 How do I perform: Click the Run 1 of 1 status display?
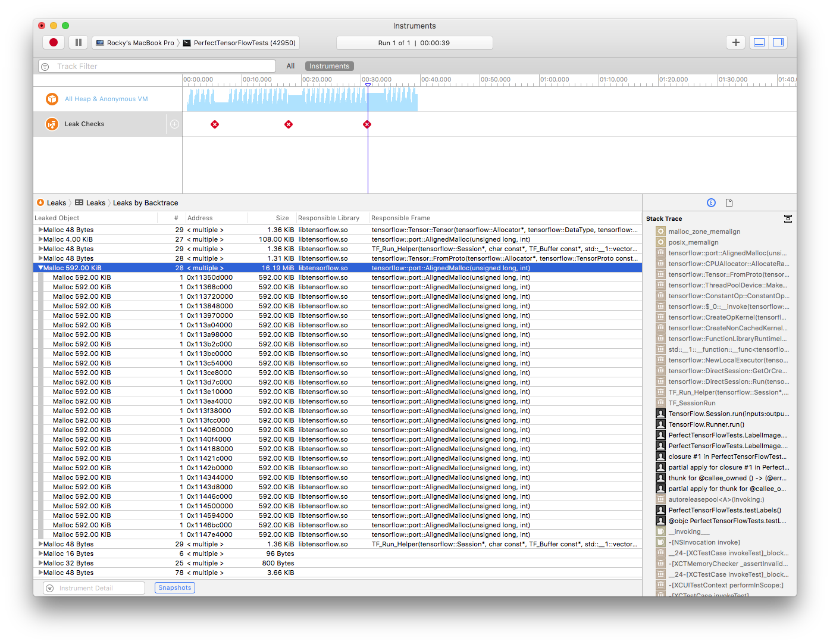[415, 43]
